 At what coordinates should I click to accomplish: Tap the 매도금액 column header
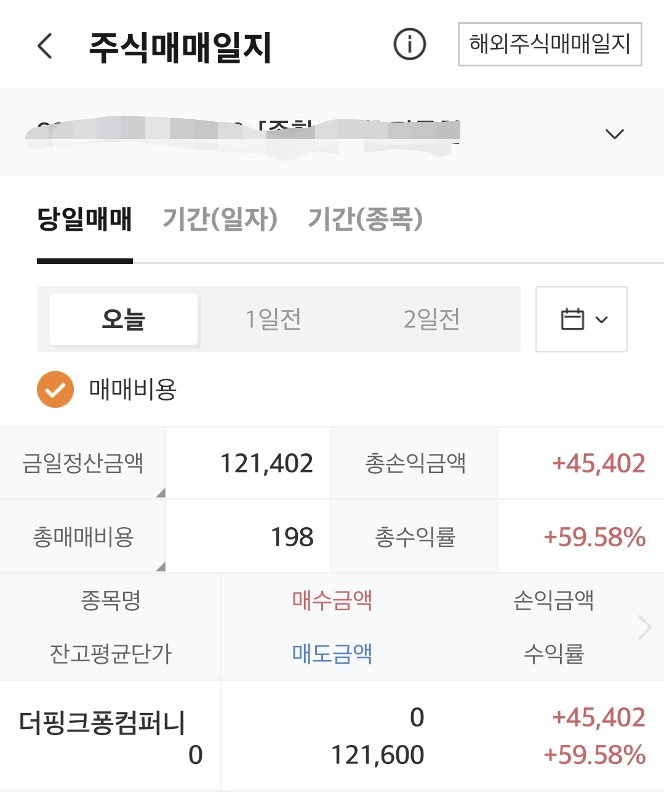(332, 653)
